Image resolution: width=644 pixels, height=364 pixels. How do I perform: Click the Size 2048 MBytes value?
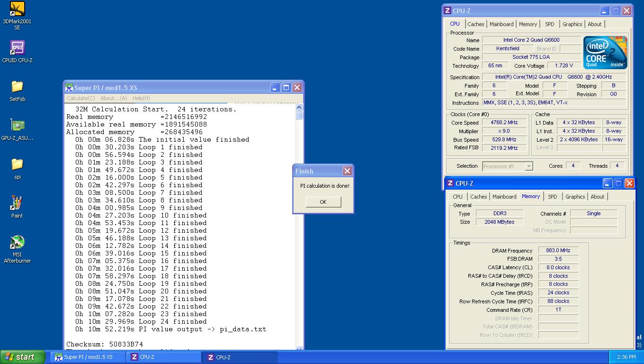[499, 222]
